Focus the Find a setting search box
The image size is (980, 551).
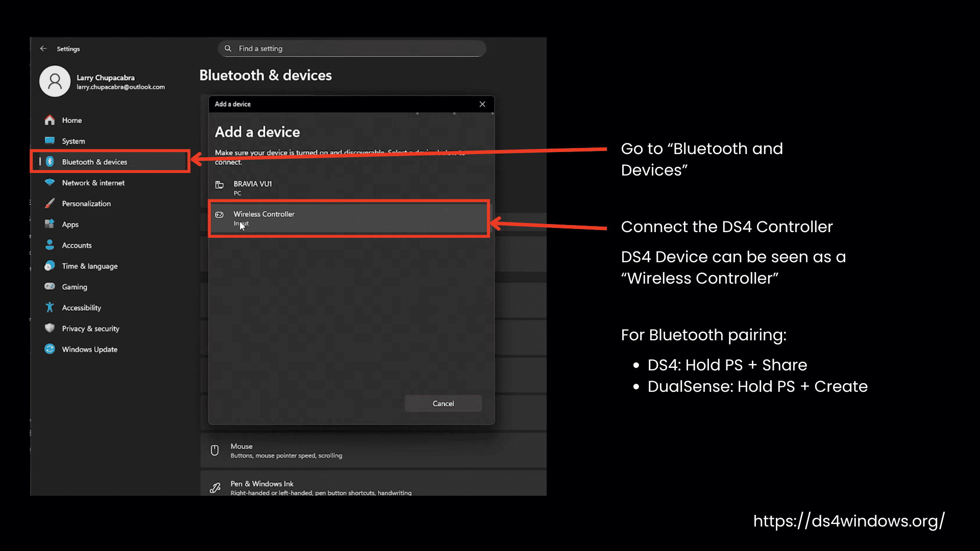point(352,48)
